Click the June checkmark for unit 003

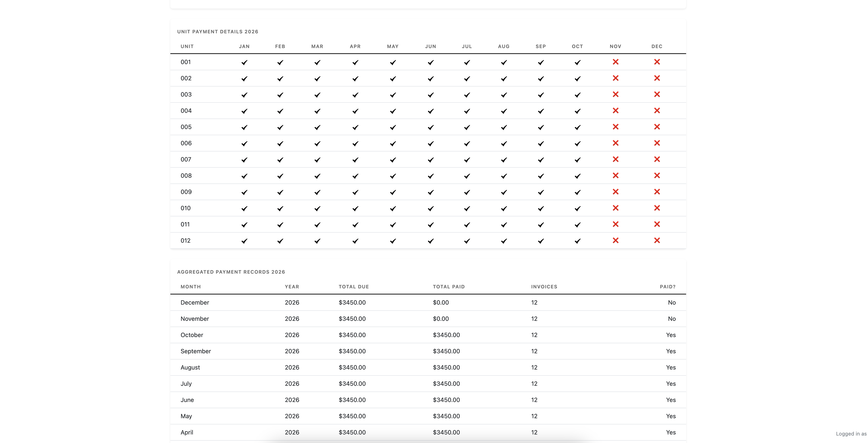pos(431,95)
